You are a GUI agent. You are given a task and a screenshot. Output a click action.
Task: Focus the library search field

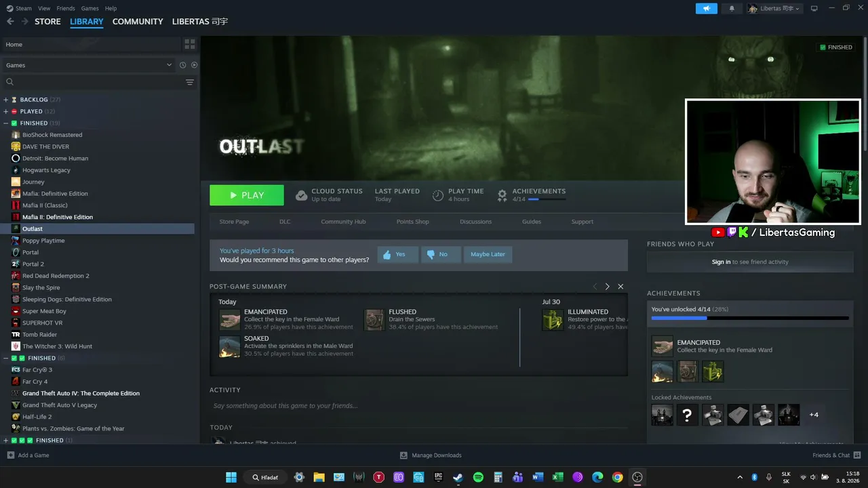coord(95,82)
